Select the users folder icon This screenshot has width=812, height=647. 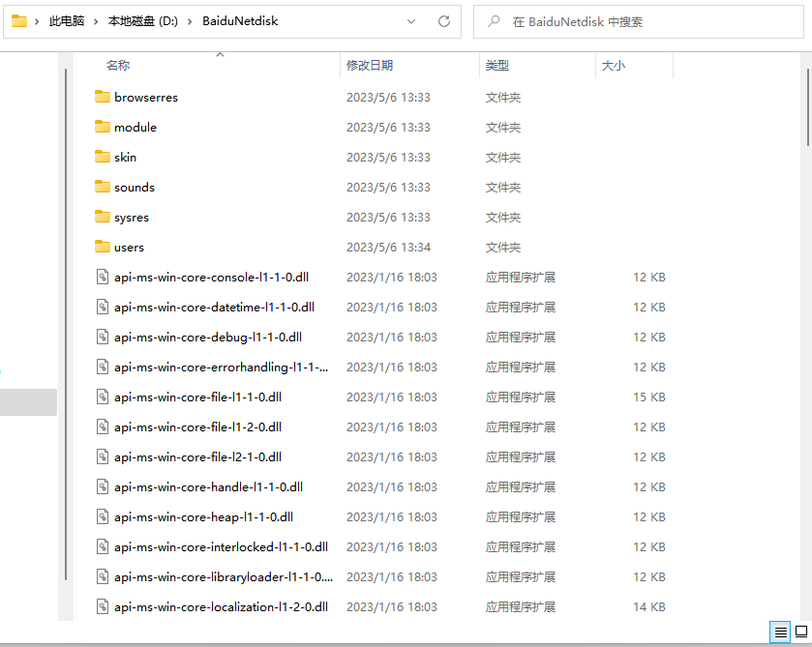(x=103, y=247)
